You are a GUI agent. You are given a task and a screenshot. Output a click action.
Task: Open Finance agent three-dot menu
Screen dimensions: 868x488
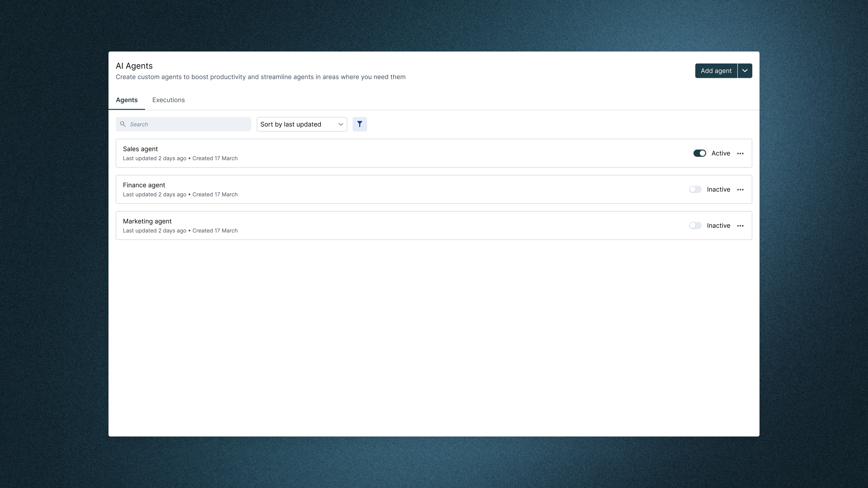[740, 190]
